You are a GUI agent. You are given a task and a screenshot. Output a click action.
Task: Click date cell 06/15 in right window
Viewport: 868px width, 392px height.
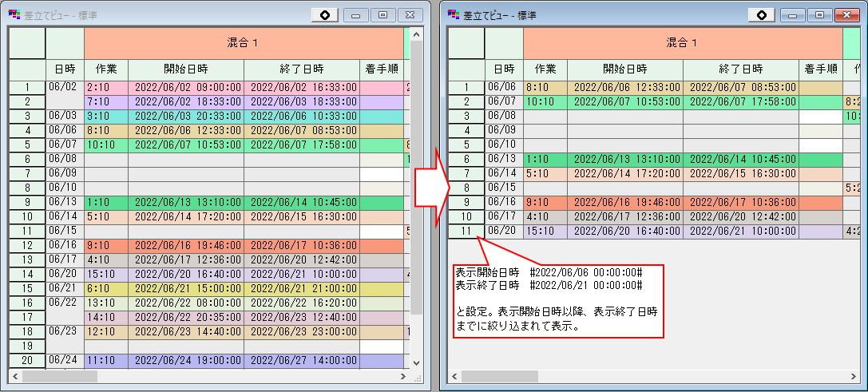(505, 188)
